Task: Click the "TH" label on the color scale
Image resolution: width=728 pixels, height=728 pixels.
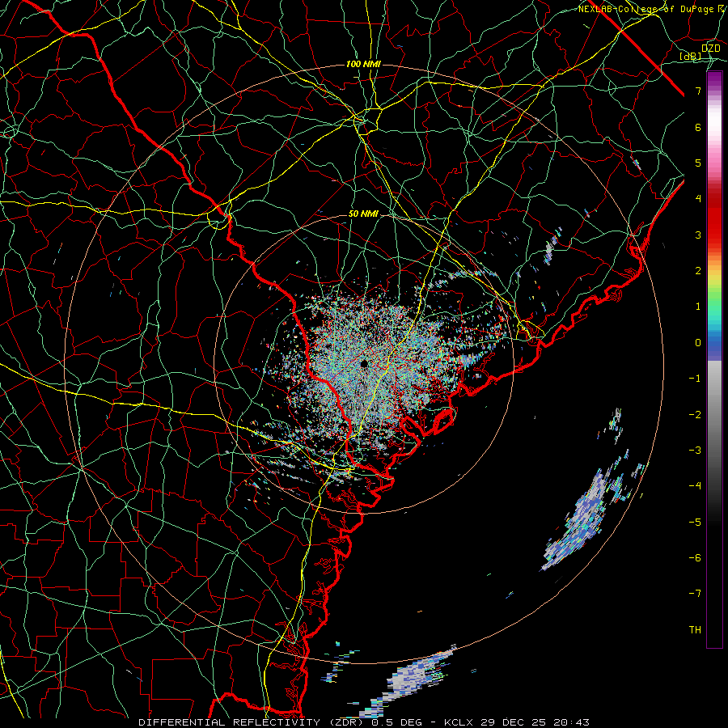Action: [x=695, y=630]
